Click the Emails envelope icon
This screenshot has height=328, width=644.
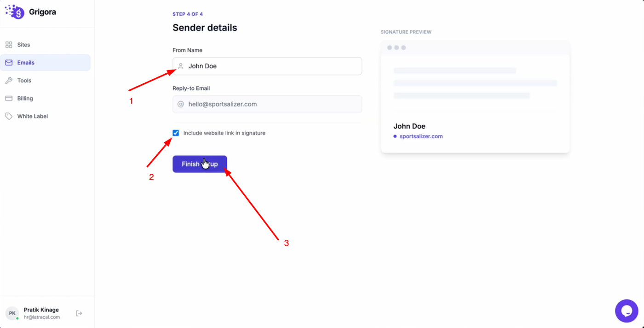[x=9, y=63]
